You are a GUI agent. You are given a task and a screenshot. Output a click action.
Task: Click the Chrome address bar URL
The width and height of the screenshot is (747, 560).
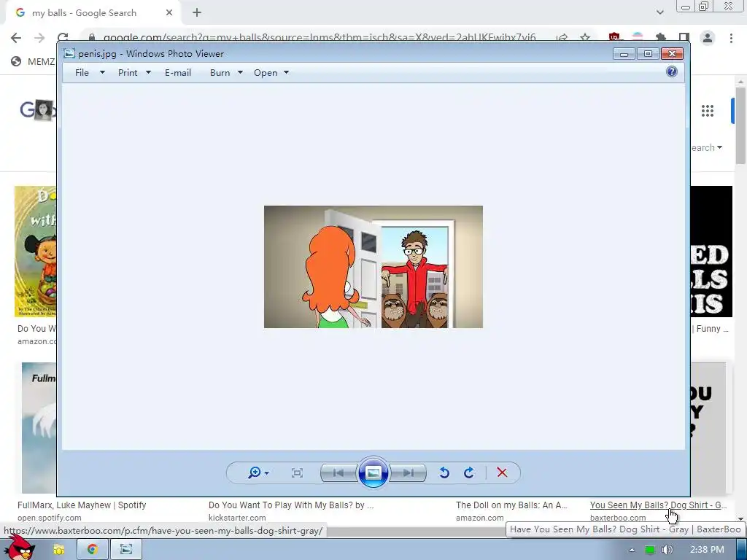pyautogui.click(x=320, y=37)
